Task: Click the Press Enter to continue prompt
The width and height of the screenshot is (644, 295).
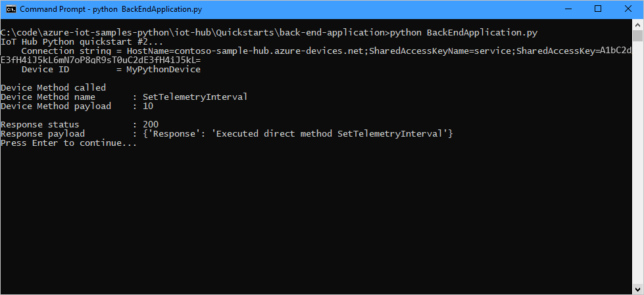Action: [x=69, y=143]
